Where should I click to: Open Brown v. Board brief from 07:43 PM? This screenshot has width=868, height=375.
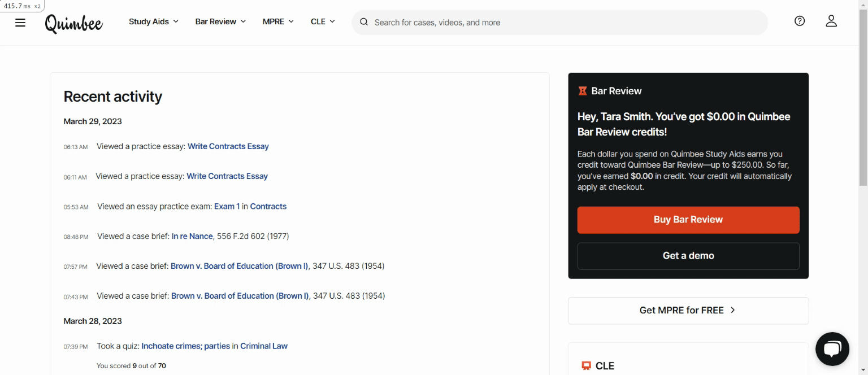coord(240,296)
